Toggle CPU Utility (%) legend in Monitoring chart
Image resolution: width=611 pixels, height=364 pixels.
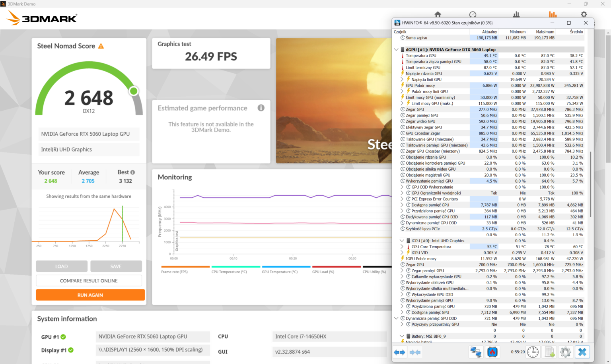tap(377, 269)
